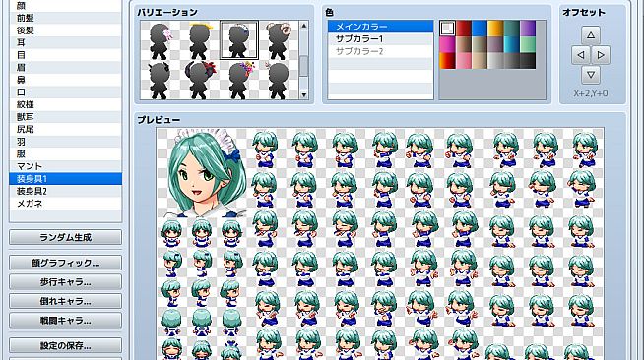The width and height of the screenshot is (644, 360).
Task: Select 装身具1 in the parts list
Action: tap(65, 179)
